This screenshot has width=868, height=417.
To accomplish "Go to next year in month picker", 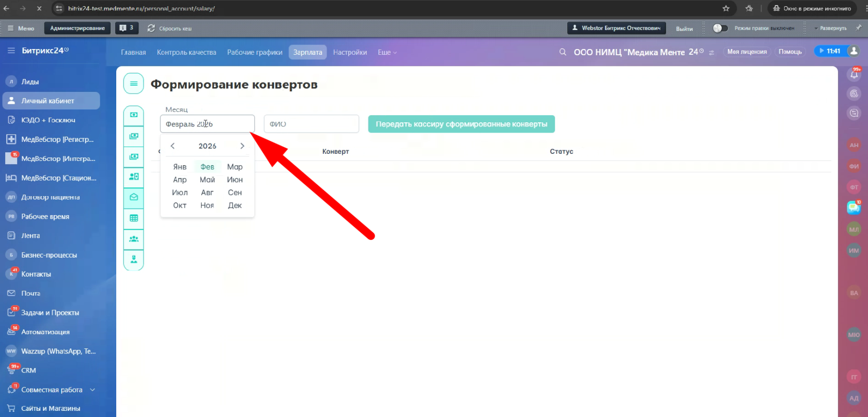I will pos(242,146).
